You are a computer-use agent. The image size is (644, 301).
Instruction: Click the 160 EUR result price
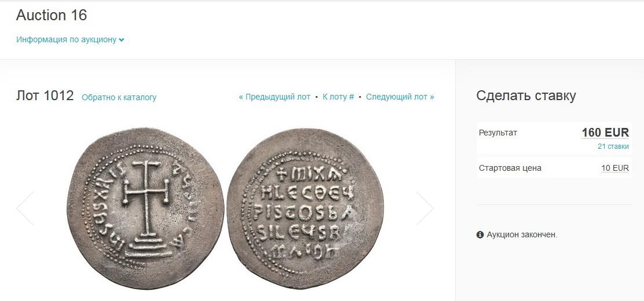coord(605,133)
